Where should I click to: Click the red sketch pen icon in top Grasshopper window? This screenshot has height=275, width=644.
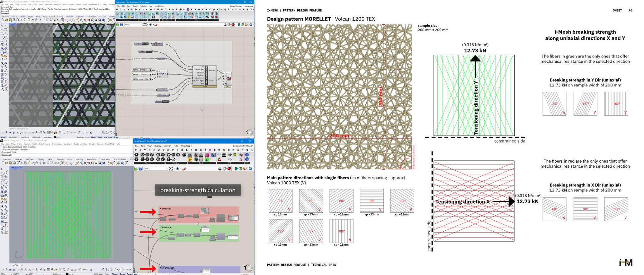pyautogui.click(x=156, y=25)
